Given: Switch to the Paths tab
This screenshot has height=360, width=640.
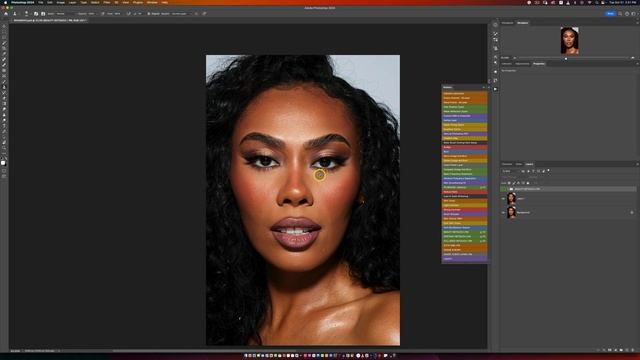Looking at the screenshot, I should point(519,164).
